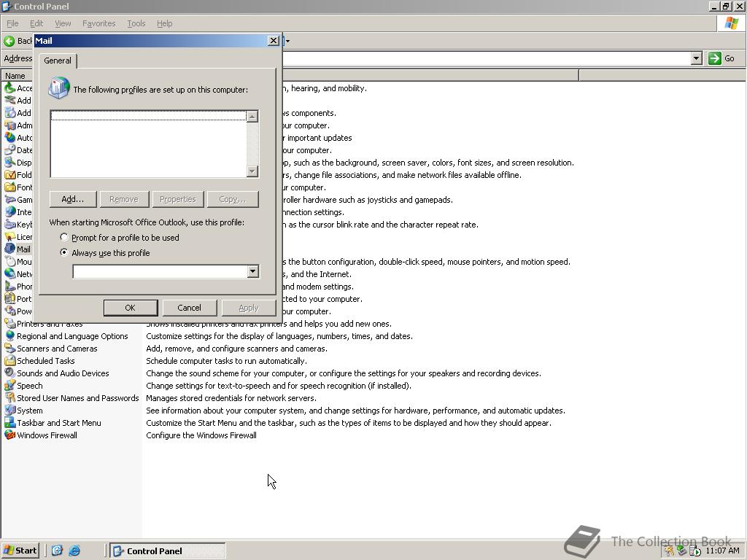This screenshot has width=747, height=560.
Task: Launch Internet Explorer from quick launch
Action: click(74, 551)
